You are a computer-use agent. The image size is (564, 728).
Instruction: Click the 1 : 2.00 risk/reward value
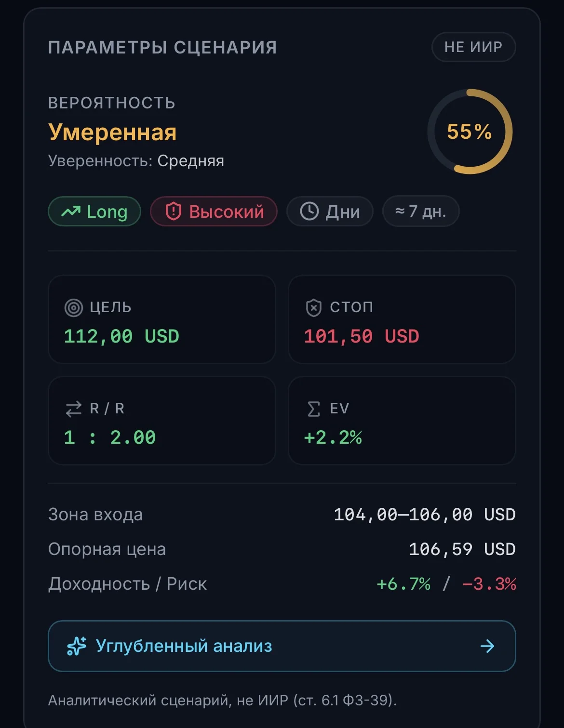(110, 437)
